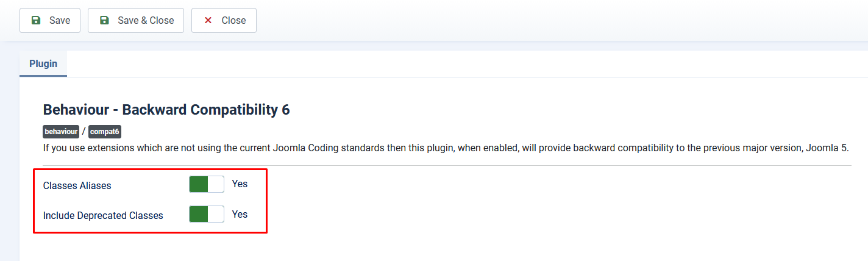Click the plugin description paragraph
The width and height of the screenshot is (868, 261).
click(446, 148)
